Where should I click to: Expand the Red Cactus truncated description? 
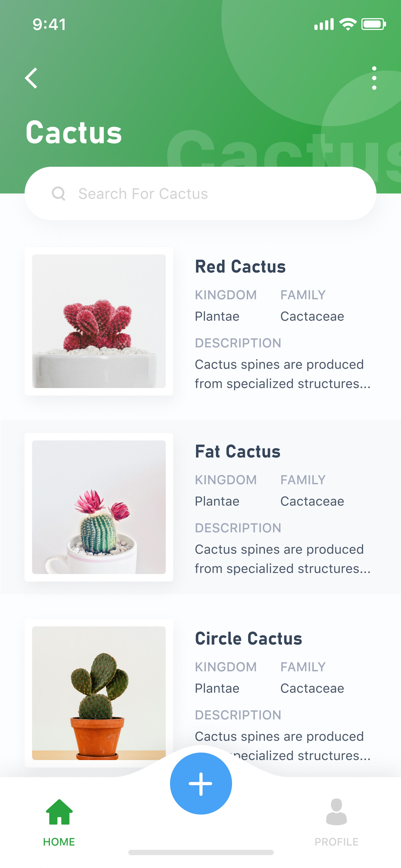point(282,374)
